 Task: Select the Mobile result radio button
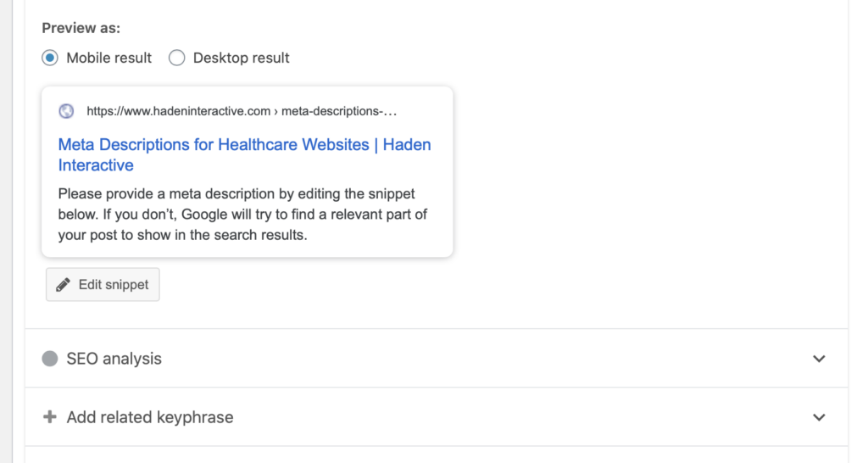50,58
